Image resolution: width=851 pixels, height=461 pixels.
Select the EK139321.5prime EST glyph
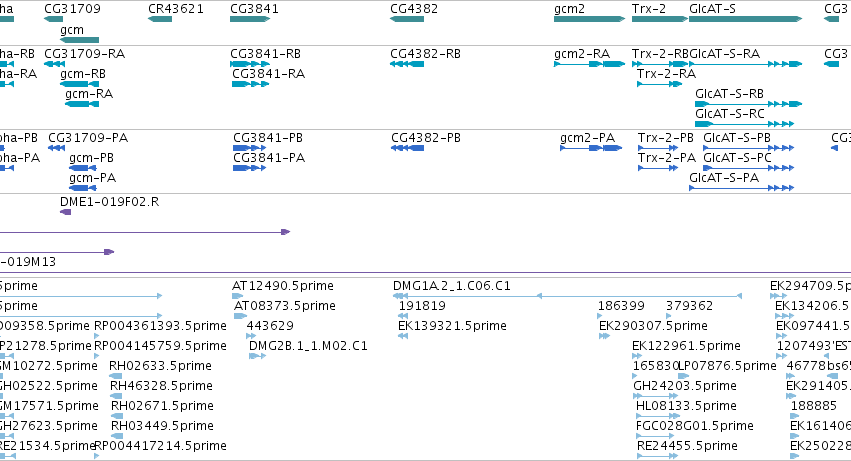403,336
